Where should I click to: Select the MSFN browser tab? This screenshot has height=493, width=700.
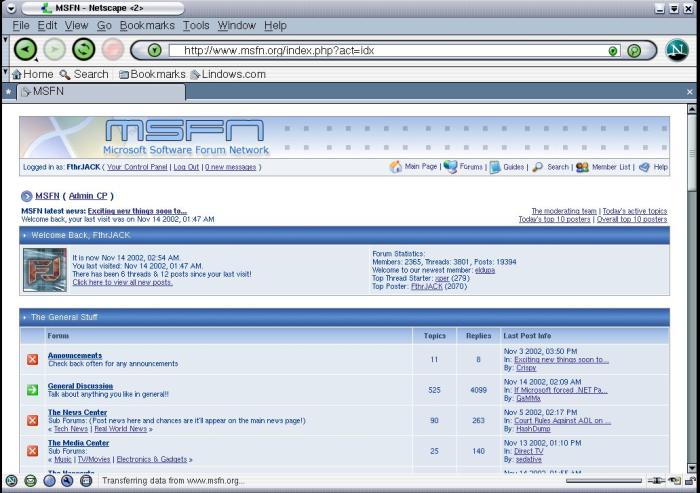point(101,92)
